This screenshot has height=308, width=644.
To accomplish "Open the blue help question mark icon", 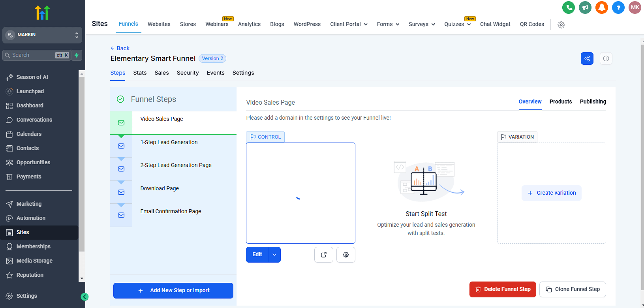I will click(618, 7).
